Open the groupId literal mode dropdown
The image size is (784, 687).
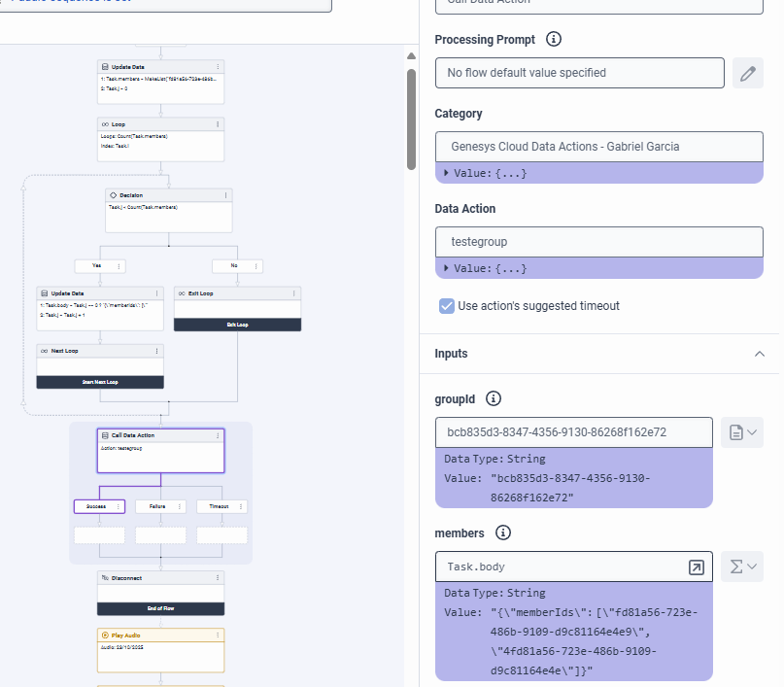point(742,432)
